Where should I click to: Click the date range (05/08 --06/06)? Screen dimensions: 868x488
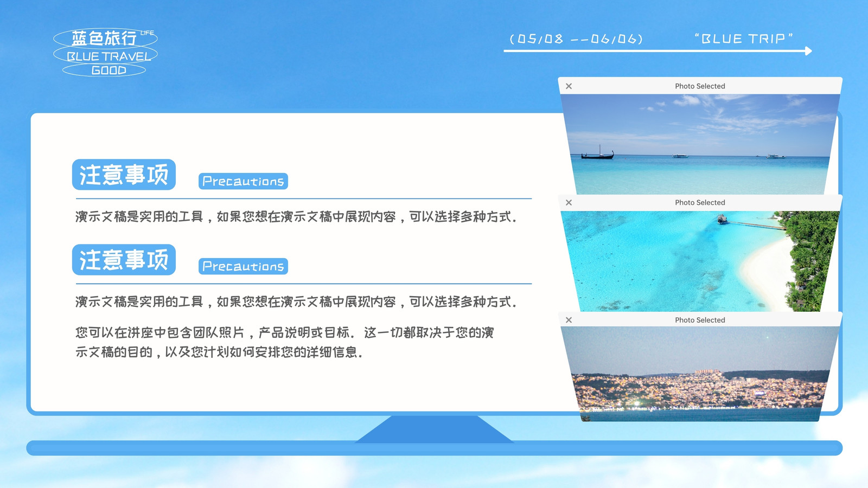click(x=576, y=39)
